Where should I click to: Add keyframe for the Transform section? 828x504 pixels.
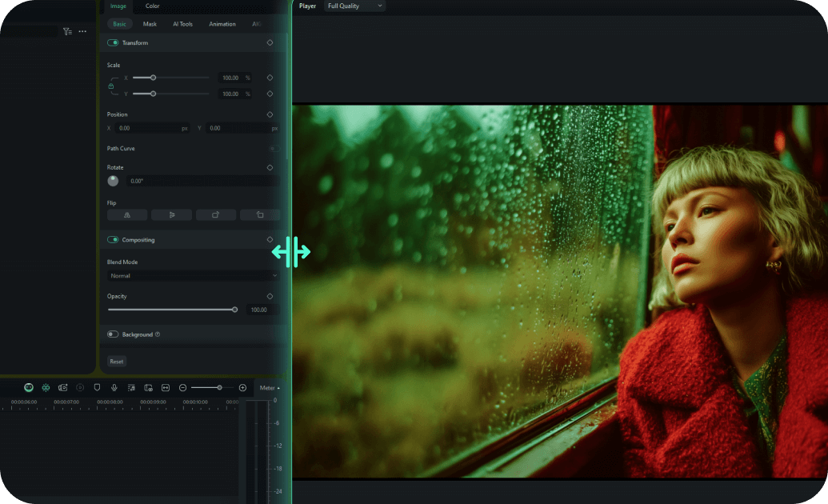(x=270, y=42)
